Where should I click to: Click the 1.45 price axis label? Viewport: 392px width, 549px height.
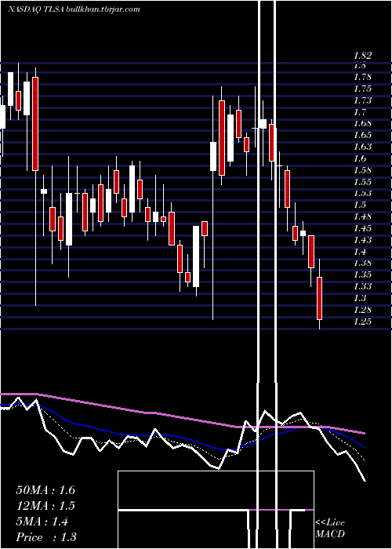coord(362,228)
